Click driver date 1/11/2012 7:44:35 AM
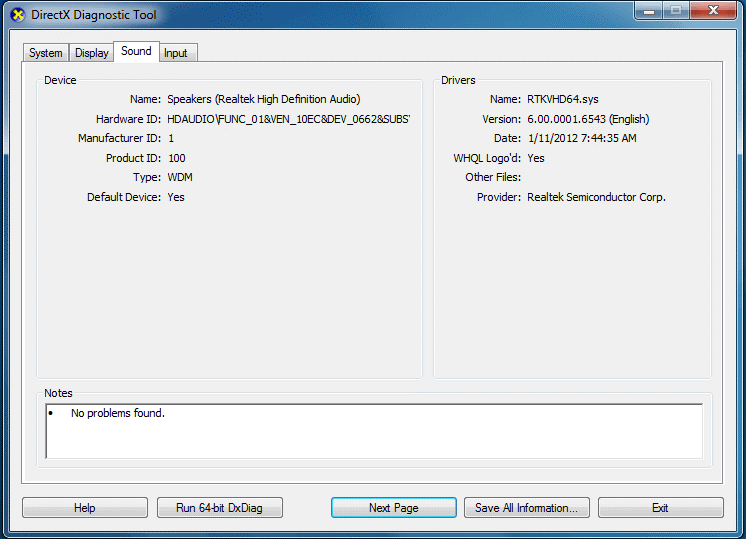This screenshot has width=746, height=539. (x=582, y=138)
